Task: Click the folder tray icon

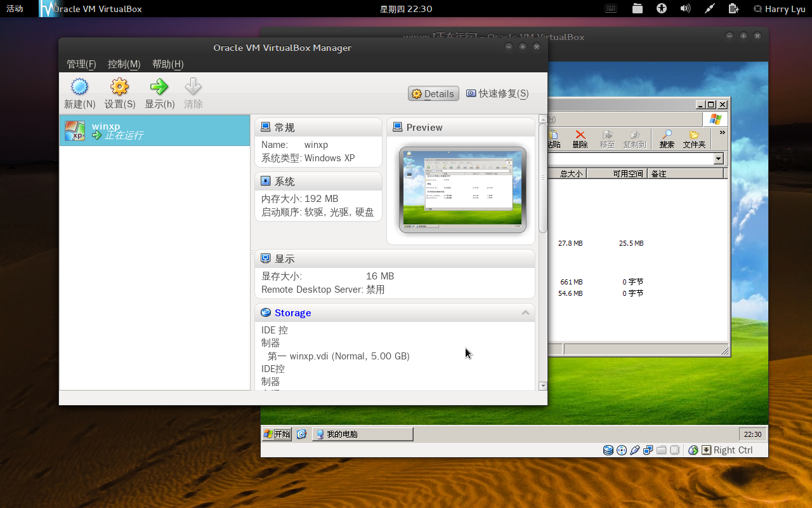Action: [638, 9]
